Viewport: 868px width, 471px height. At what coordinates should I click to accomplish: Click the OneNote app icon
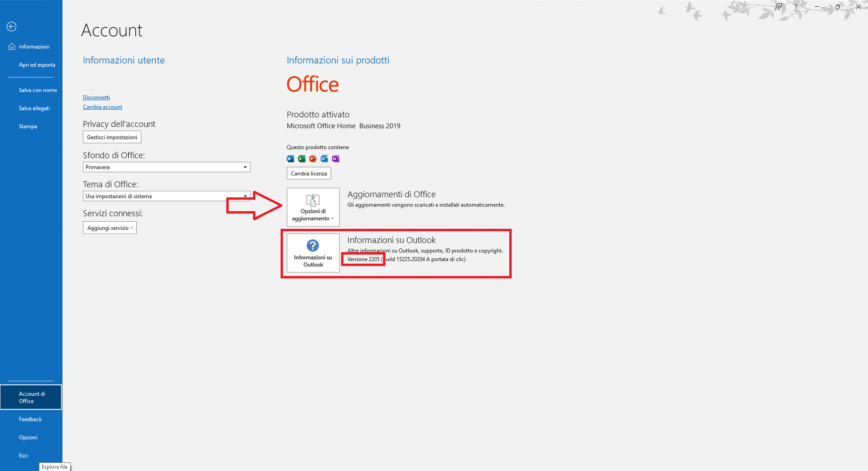pos(336,159)
